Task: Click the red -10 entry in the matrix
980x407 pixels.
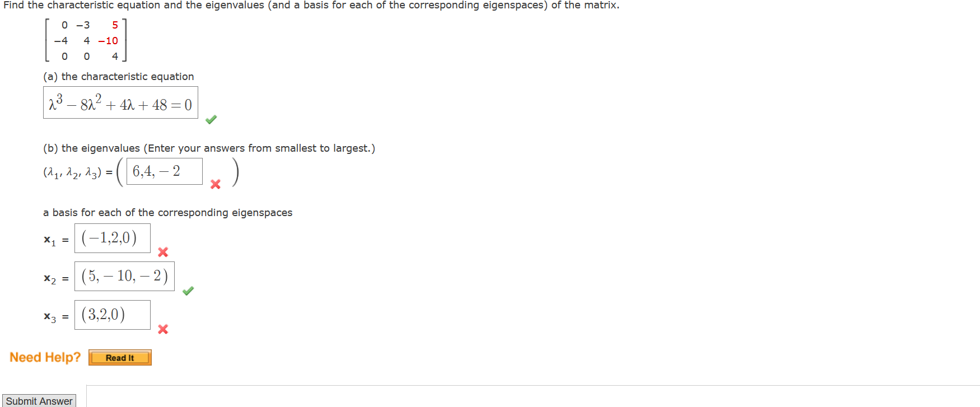Action: click(108, 40)
